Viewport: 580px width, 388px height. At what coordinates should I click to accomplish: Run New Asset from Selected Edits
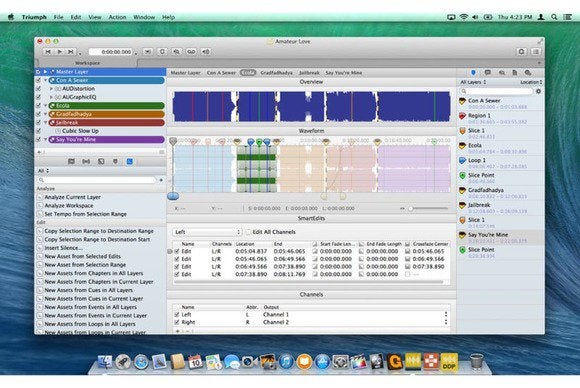click(82, 256)
